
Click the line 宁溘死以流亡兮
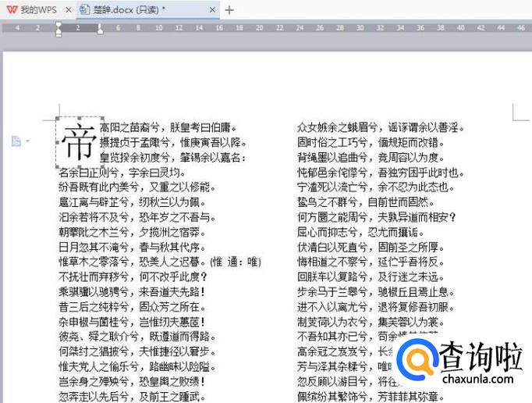(x=332, y=187)
